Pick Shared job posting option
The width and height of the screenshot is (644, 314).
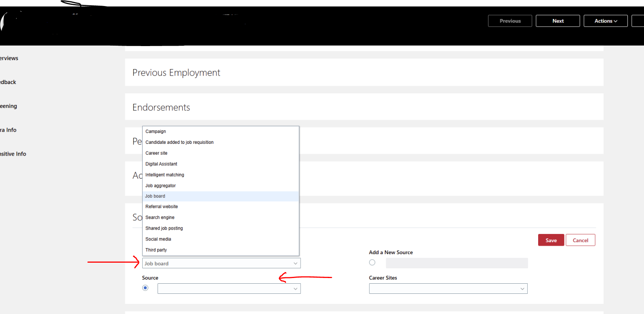[x=221, y=228]
